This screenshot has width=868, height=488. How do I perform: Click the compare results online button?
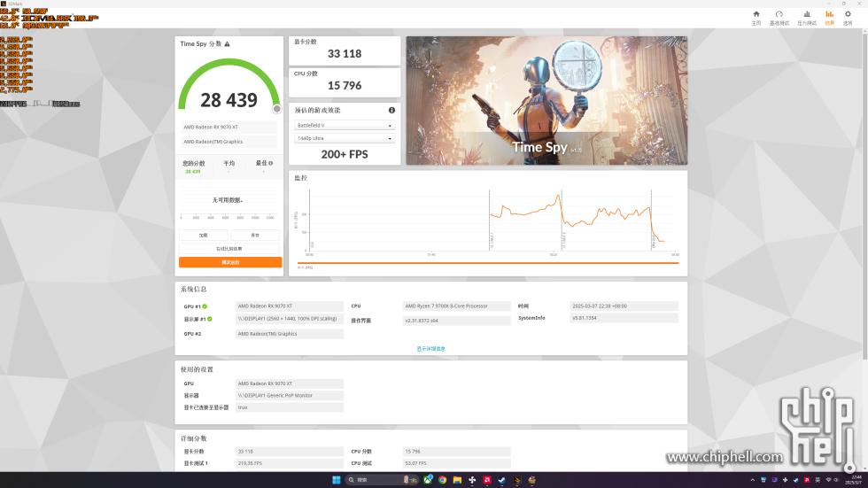tap(229, 248)
